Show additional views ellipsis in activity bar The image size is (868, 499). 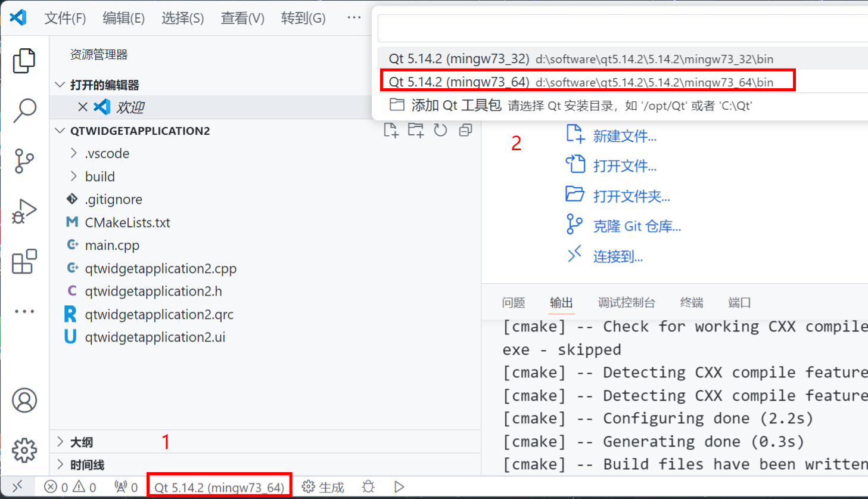(x=24, y=311)
